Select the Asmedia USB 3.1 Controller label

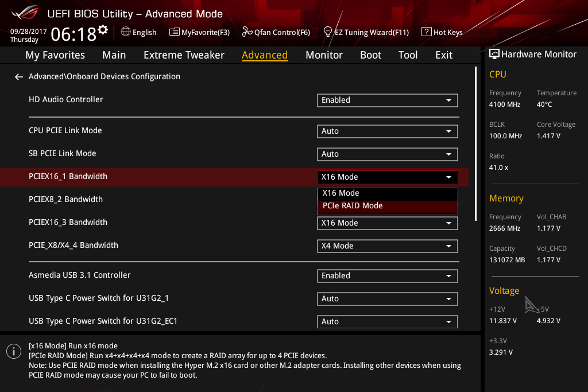pyautogui.click(x=79, y=275)
